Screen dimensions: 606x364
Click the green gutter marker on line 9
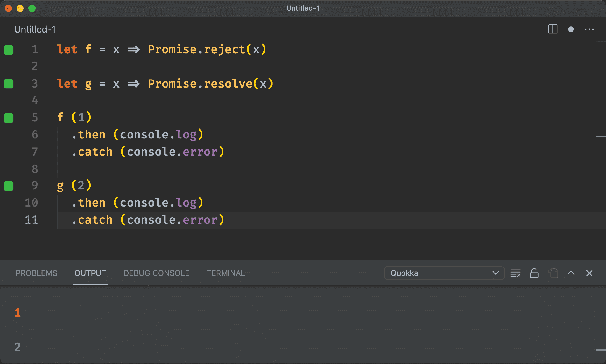click(9, 186)
